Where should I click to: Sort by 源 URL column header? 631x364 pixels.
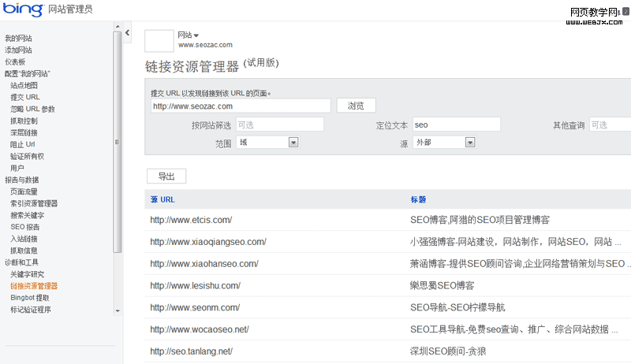coord(162,199)
